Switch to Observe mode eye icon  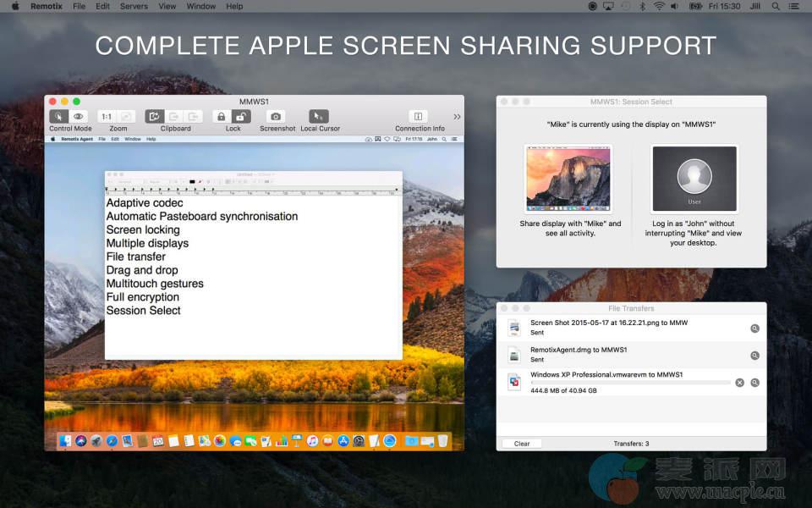tap(79, 117)
